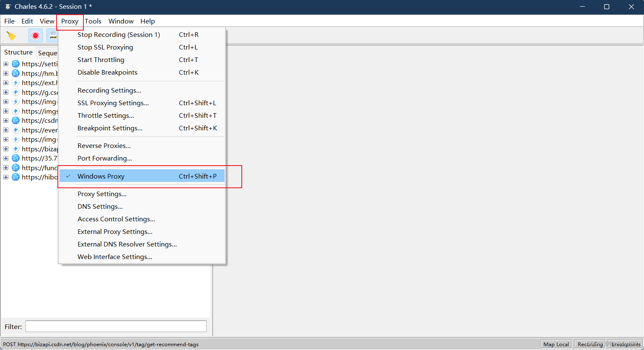This screenshot has height=350, width=644.
Task: Switch to the Structure tab
Action: tap(18, 52)
